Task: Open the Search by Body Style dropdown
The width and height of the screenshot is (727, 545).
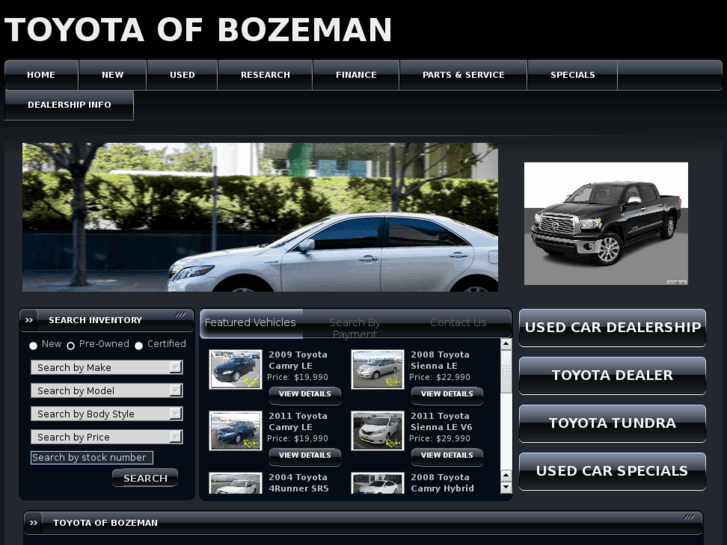Action: pos(107,414)
